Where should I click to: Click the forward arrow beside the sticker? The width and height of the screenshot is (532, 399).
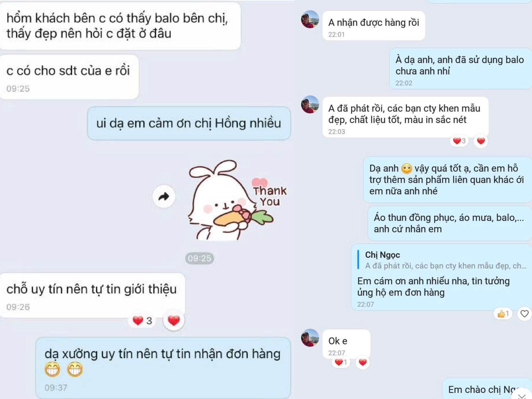(x=164, y=196)
